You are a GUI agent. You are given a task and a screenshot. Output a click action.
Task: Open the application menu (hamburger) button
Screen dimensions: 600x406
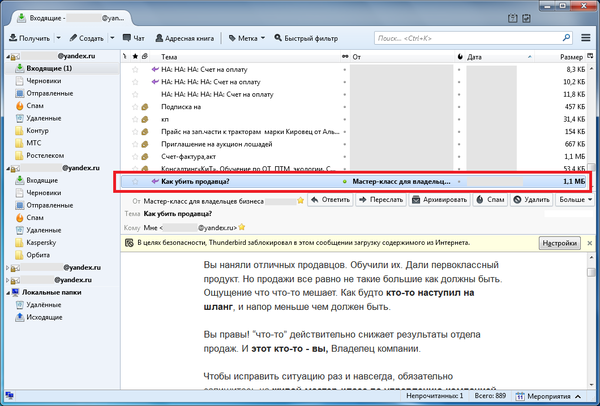coord(586,38)
